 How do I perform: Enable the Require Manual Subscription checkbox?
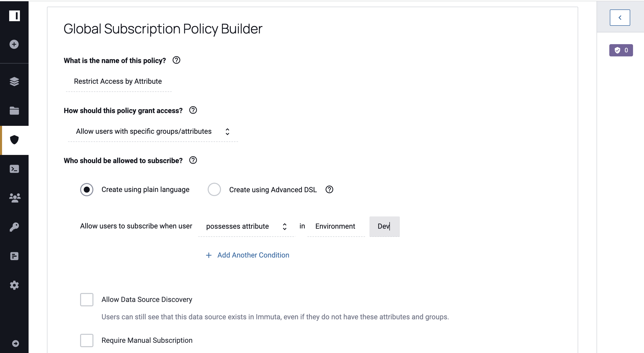(x=86, y=340)
